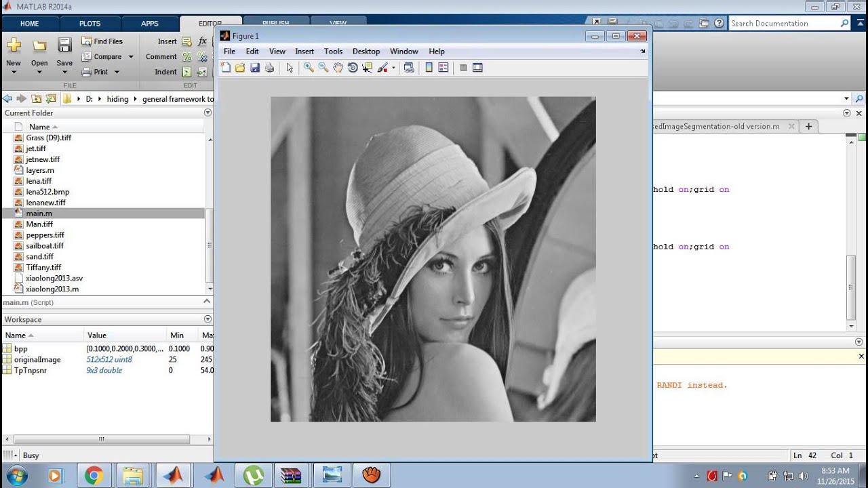Activate the Zoom In magnifier tool

[x=309, y=68]
